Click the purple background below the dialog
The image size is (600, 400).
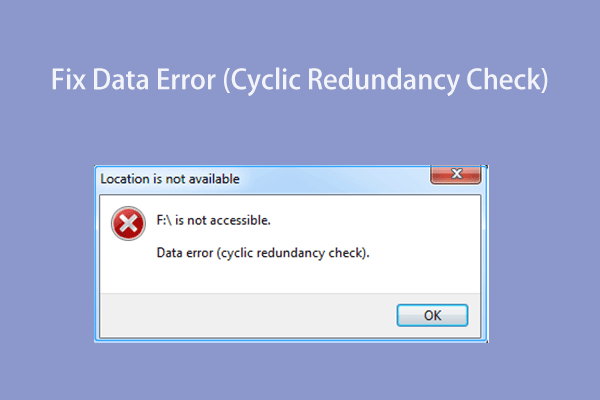click(300, 370)
